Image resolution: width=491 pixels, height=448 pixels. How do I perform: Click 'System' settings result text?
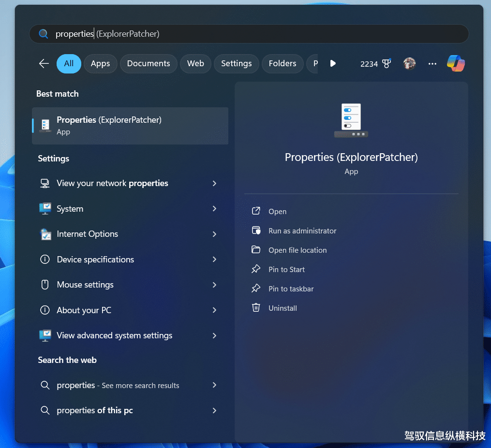pyautogui.click(x=70, y=209)
